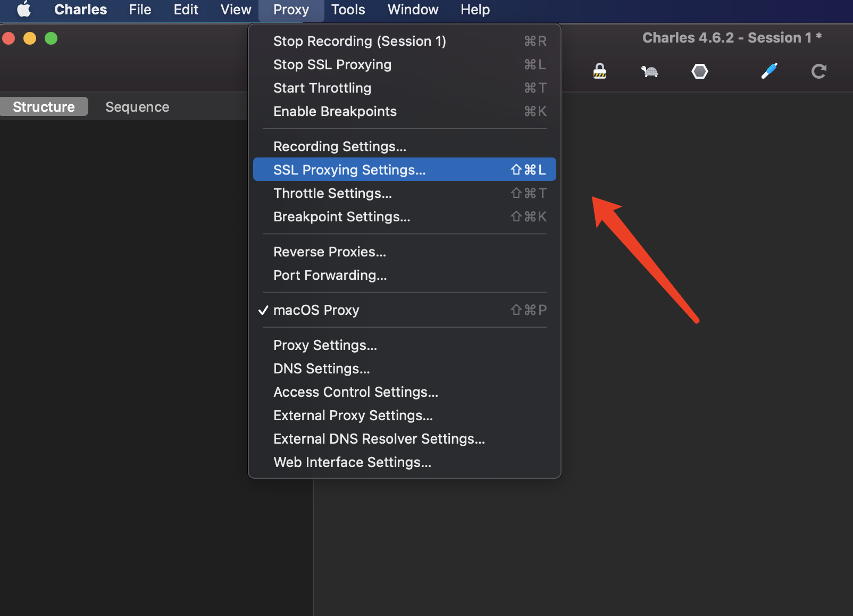Choose Reverse Proxies...
This screenshot has width=853, height=616.
(405, 252)
